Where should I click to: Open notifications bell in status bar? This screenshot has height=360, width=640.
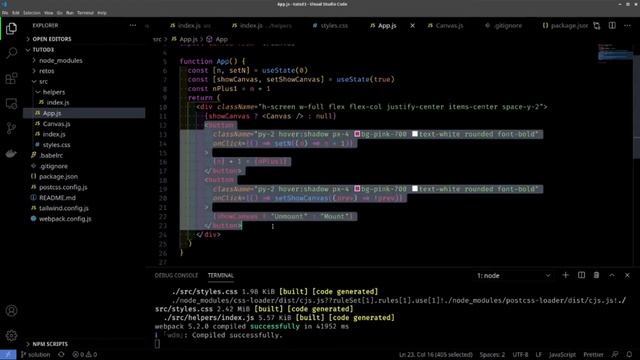pyautogui.click(x=629, y=355)
